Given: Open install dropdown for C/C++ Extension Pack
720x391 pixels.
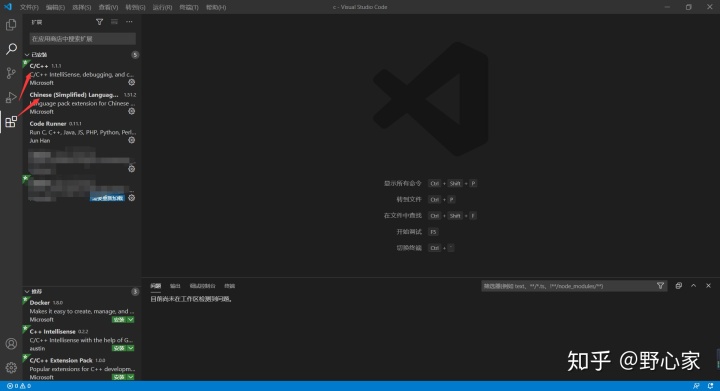Looking at the screenshot, I should 131,377.
